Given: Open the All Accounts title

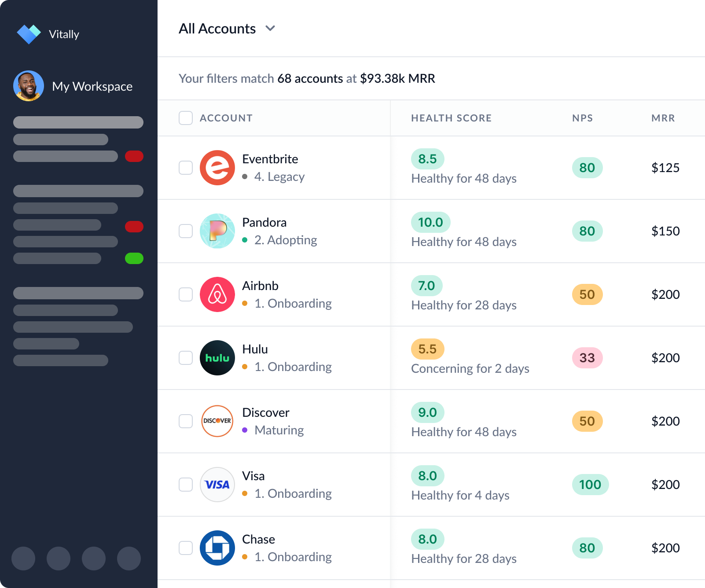Looking at the screenshot, I should (217, 29).
